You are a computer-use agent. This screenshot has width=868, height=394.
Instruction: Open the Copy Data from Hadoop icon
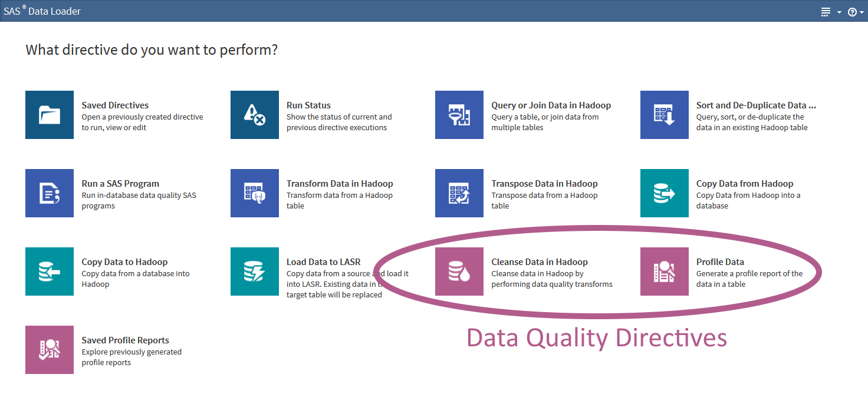[664, 193]
